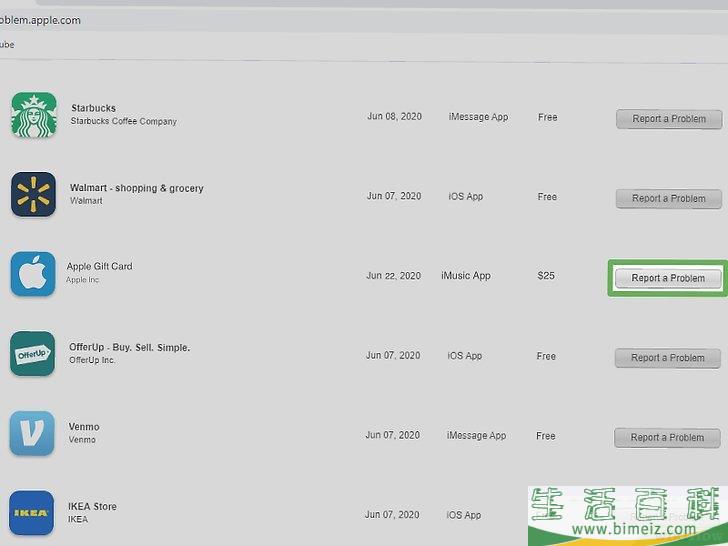Click the 'Apple Inc' developer name
The height and width of the screenshot is (546, 728).
tap(82, 280)
